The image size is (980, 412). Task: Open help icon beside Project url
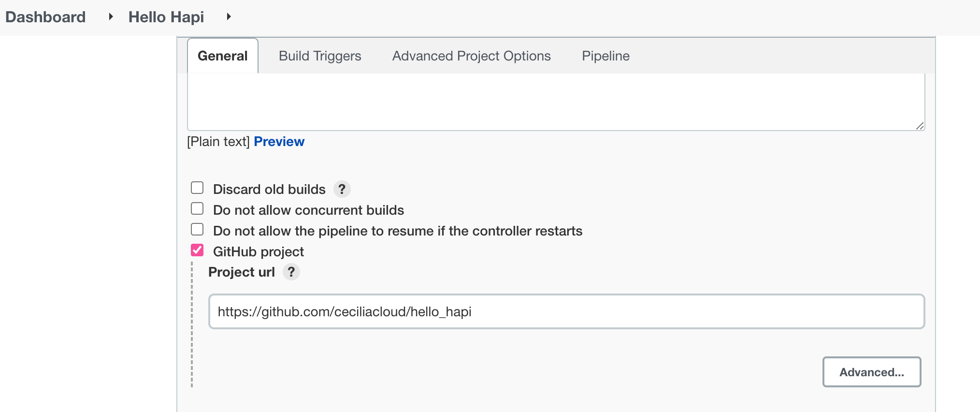point(291,272)
